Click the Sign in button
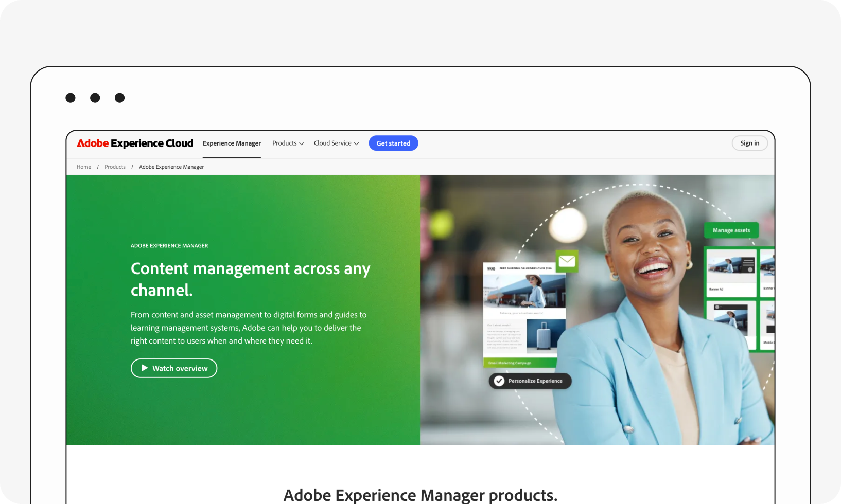Viewport: 841px width, 504px height. click(x=749, y=143)
